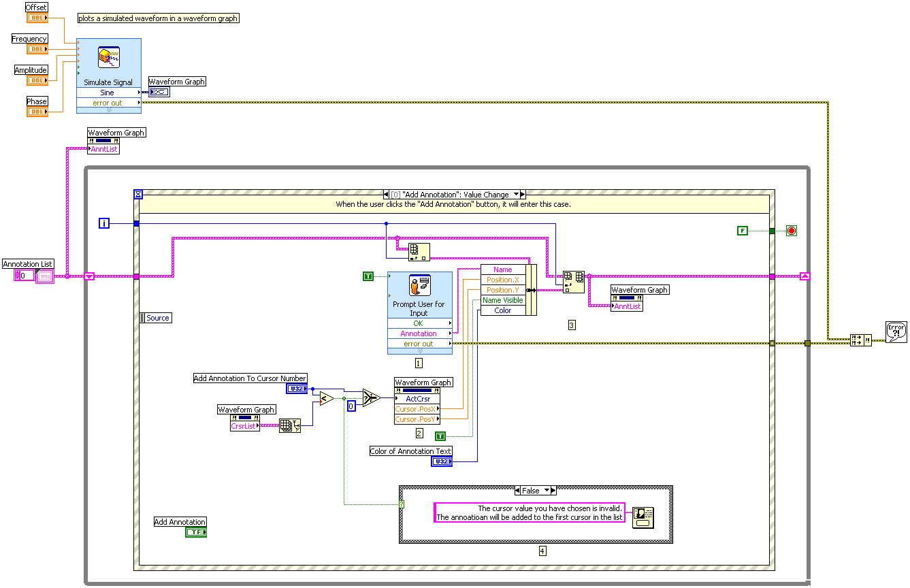This screenshot has height=588, width=910.
Task: Go to next event case with right arrow
Action: tap(523, 195)
